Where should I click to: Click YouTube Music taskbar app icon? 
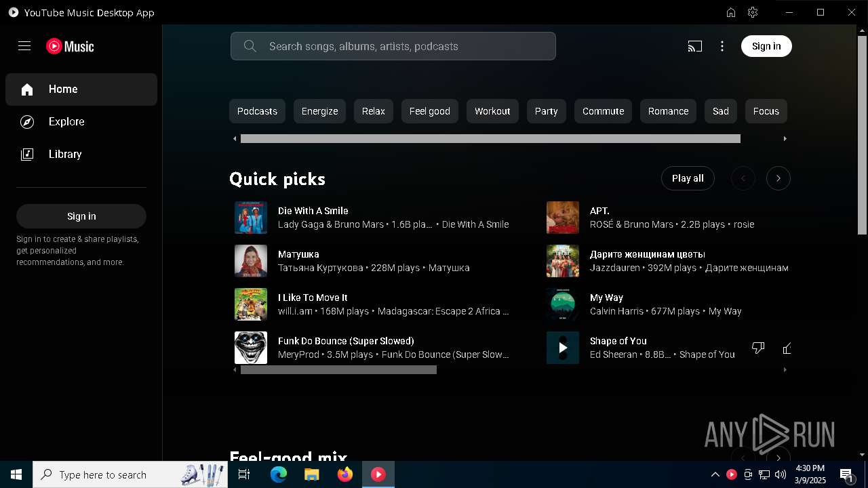click(x=378, y=474)
